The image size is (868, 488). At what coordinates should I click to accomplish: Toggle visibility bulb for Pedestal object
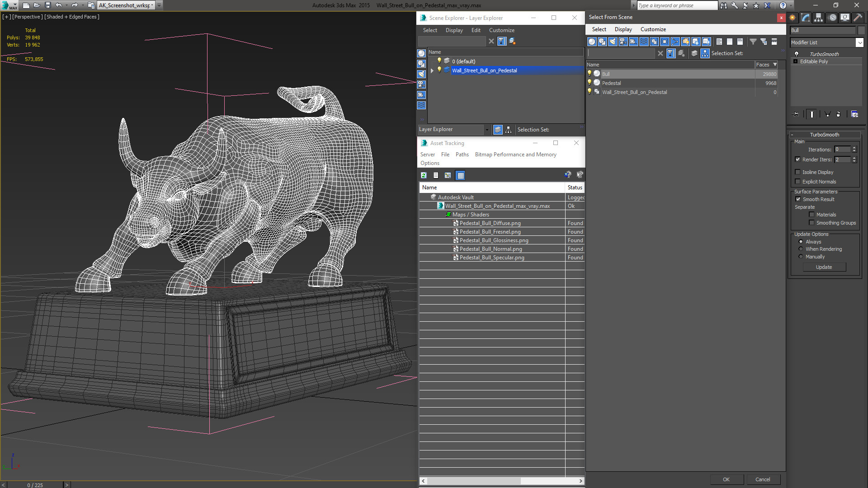tap(589, 83)
